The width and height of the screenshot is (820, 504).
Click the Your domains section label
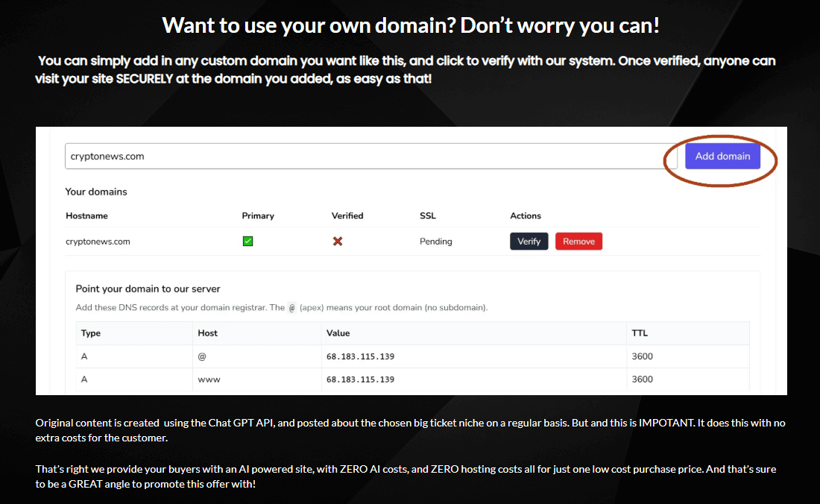tap(95, 192)
